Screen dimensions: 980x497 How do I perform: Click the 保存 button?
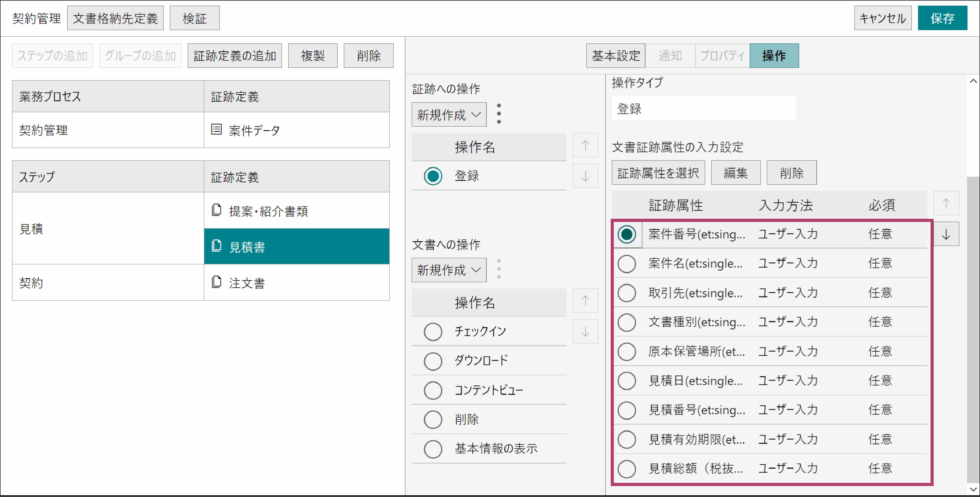tap(942, 18)
